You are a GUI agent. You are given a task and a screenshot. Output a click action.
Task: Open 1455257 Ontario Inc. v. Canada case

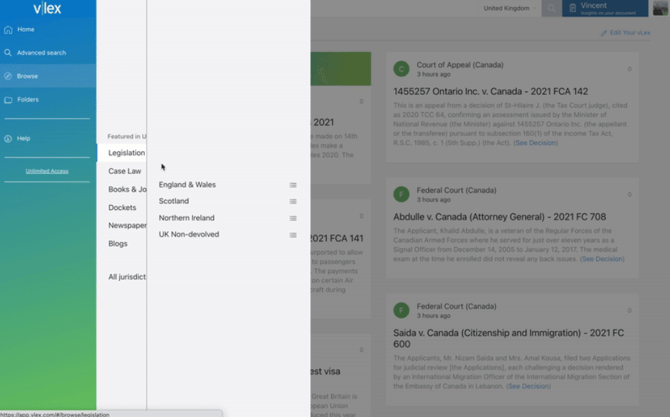(491, 91)
